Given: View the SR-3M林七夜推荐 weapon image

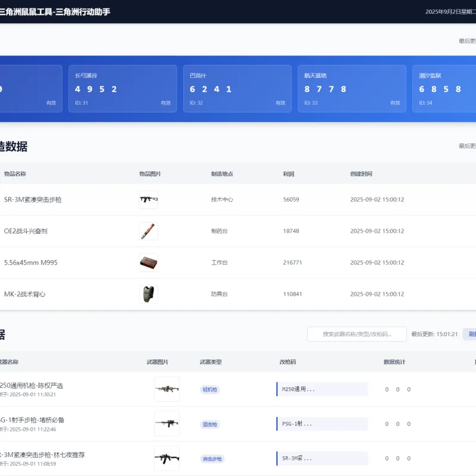Looking at the screenshot, I should coord(167,458).
